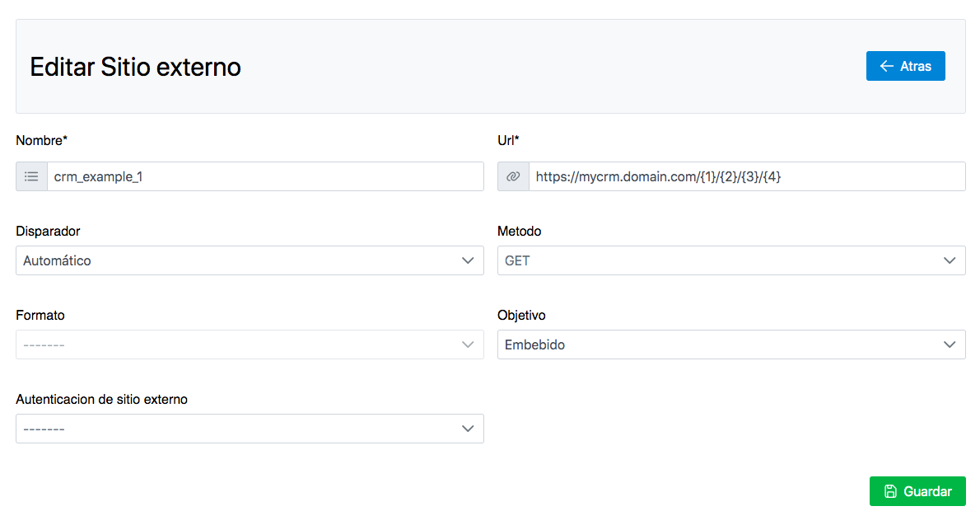Click the link icon beside Url field

(513, 176)
